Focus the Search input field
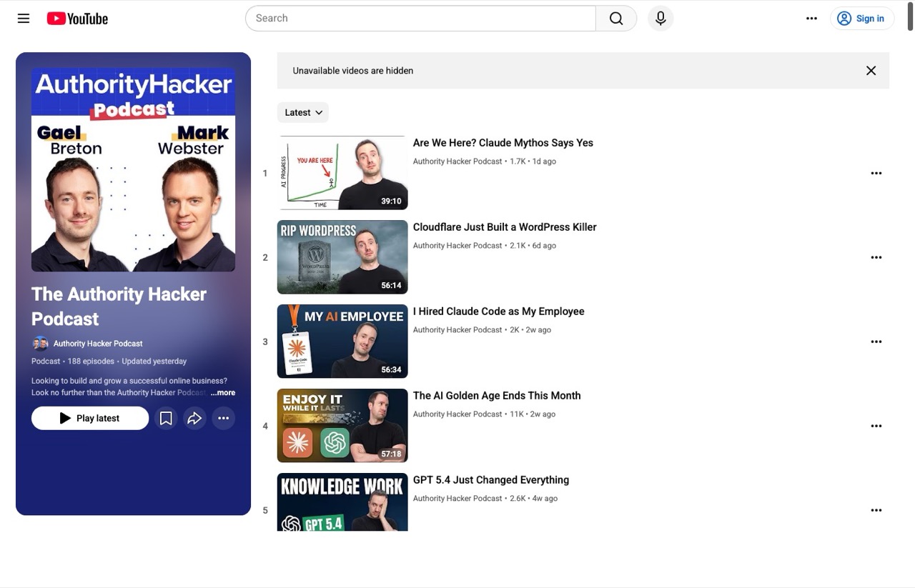The height and width of the screenshot is (588, 915). coord(420,19)
